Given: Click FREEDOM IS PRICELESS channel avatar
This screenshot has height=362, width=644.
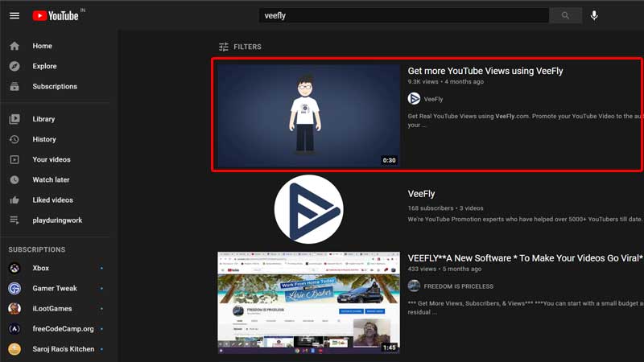Looking at the screenshot, I should [x=414, y=286].
